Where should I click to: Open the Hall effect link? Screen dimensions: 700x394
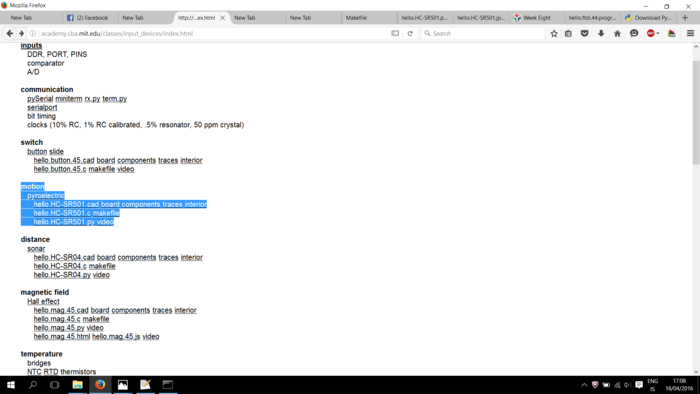(x=43, y=302)
